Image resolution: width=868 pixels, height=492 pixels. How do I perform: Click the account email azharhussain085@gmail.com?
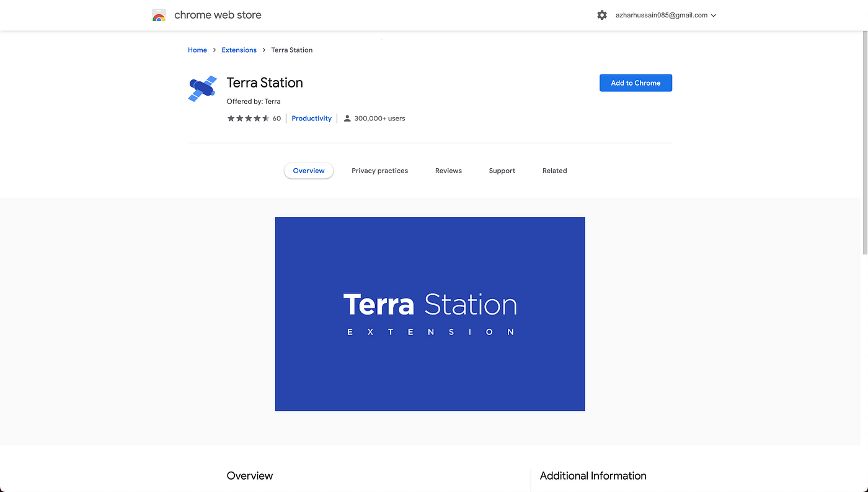662,15
